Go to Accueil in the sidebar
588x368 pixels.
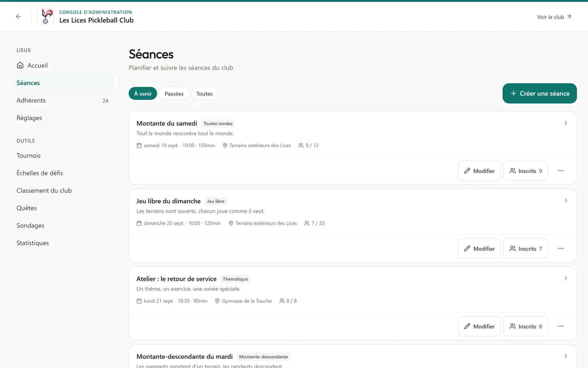[x=62, y=65]
